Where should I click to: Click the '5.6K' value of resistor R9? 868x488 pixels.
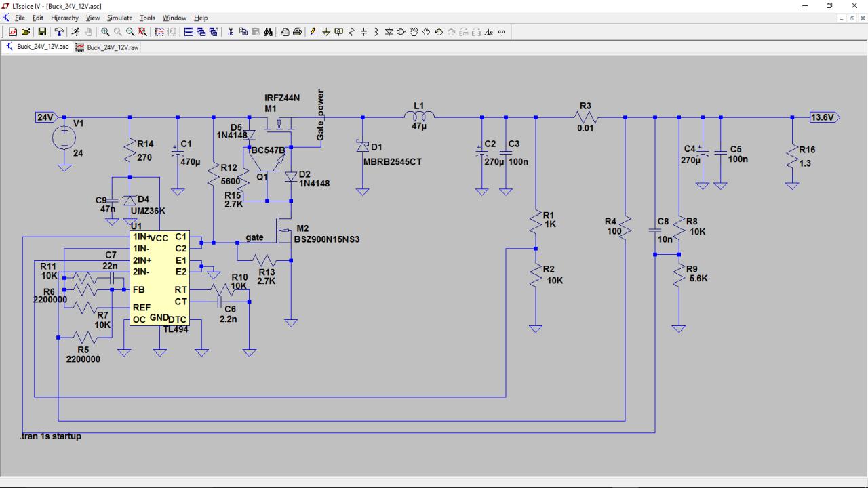(698, 279)
